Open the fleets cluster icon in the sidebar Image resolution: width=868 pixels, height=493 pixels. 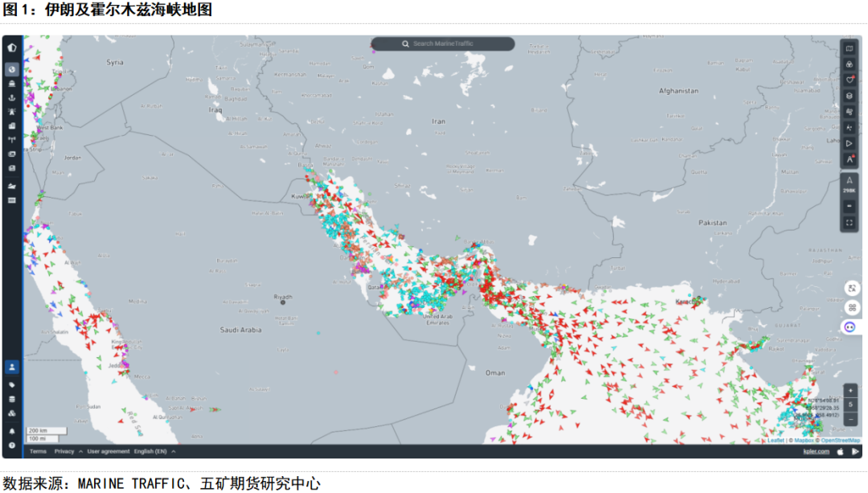11,413
